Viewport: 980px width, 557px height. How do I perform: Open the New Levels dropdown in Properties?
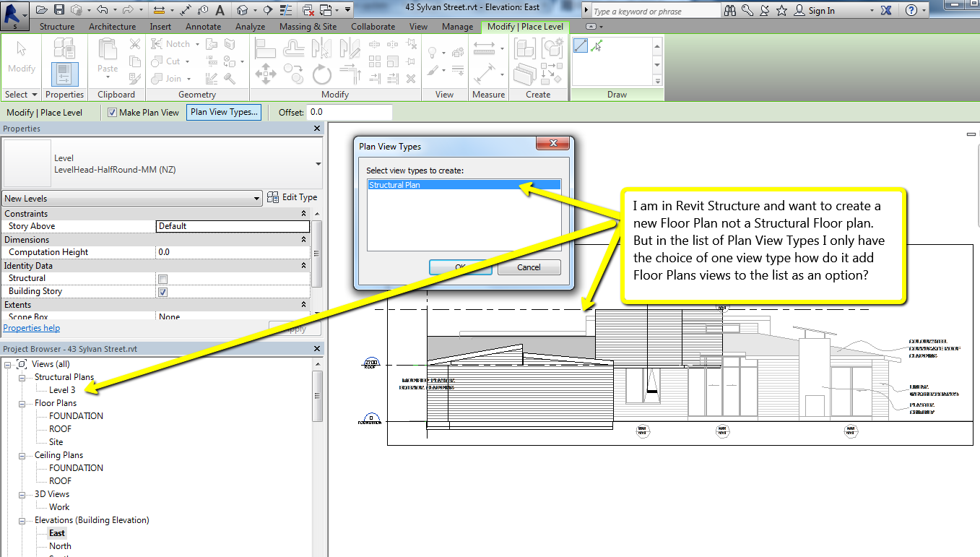pyautogui.click(x=132, y=198)
